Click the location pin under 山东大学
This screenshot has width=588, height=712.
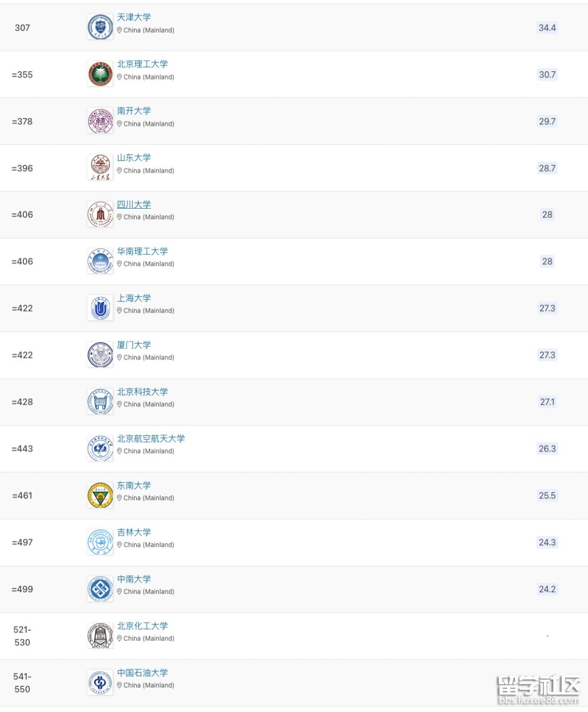click(120, 171)
